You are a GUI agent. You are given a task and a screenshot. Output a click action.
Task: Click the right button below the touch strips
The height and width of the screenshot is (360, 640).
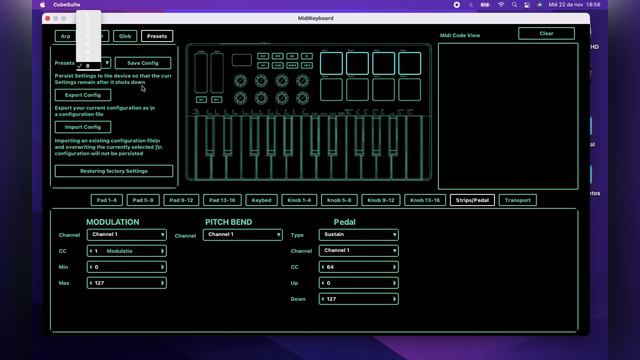click(x=217, y=100)
